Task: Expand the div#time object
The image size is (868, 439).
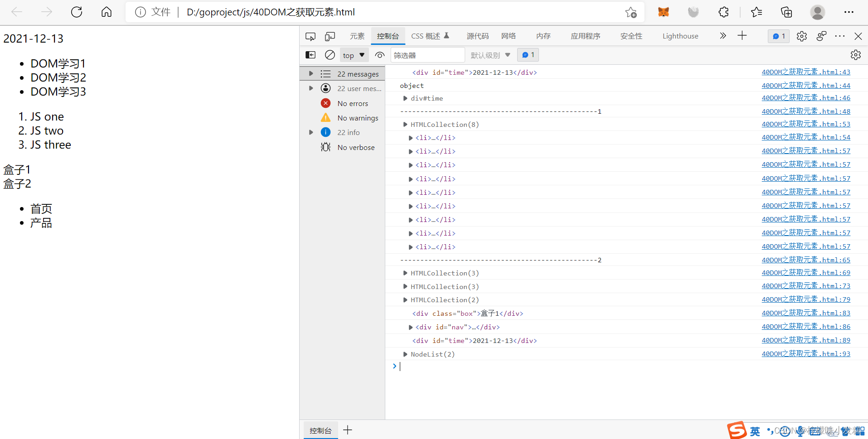Action: tap(405, 98)
